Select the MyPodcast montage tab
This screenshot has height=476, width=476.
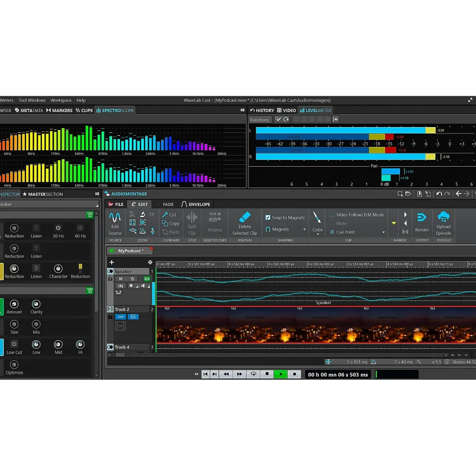[130, 251]
